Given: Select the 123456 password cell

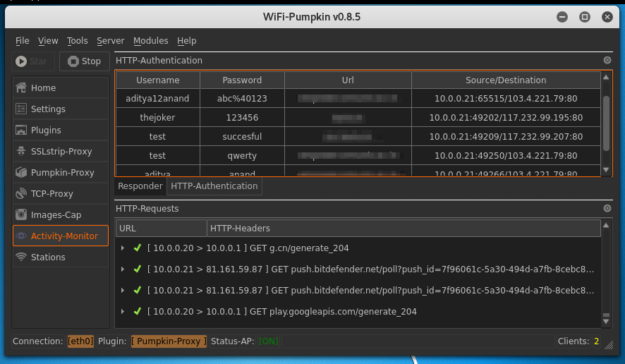Looking at the screenshot, I should coord(242,118).
